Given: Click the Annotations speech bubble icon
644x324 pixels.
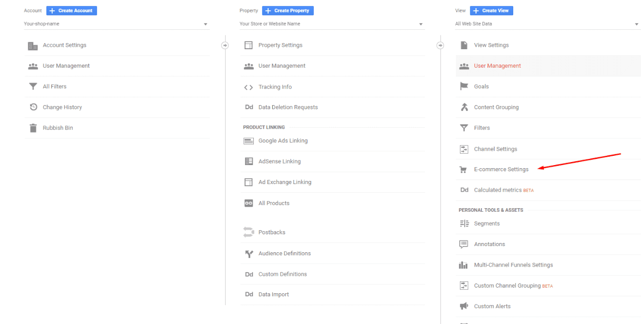Looking at the screenshot, I should [x=464, y=245].
